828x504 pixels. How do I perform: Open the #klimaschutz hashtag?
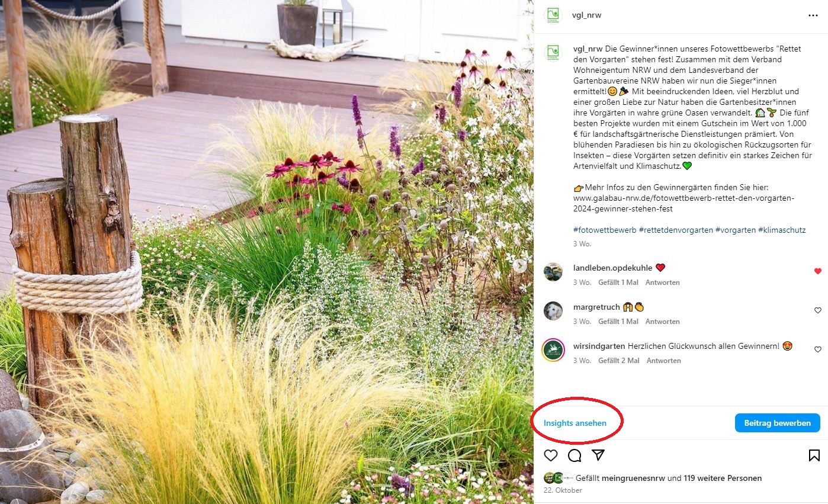782,230
